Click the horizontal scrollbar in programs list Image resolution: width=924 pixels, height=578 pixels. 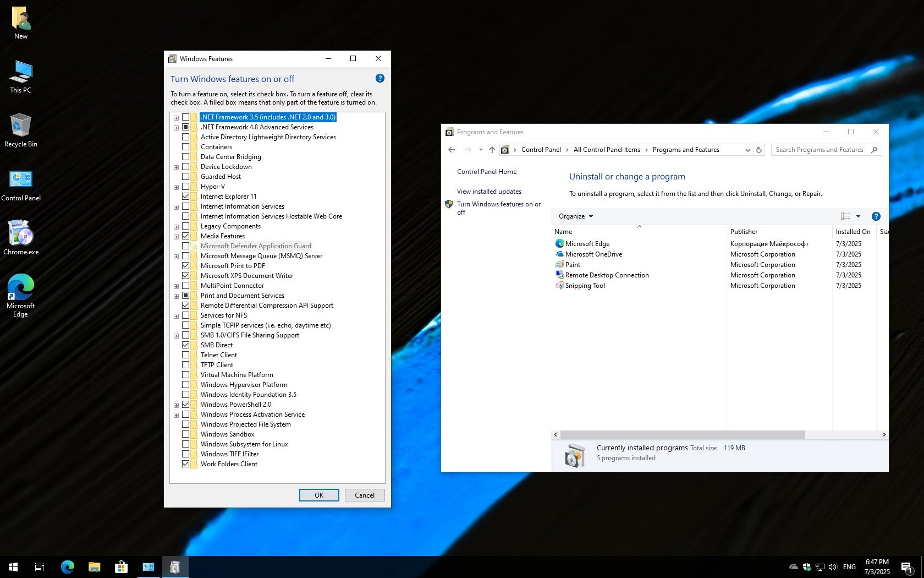point(682,435)
